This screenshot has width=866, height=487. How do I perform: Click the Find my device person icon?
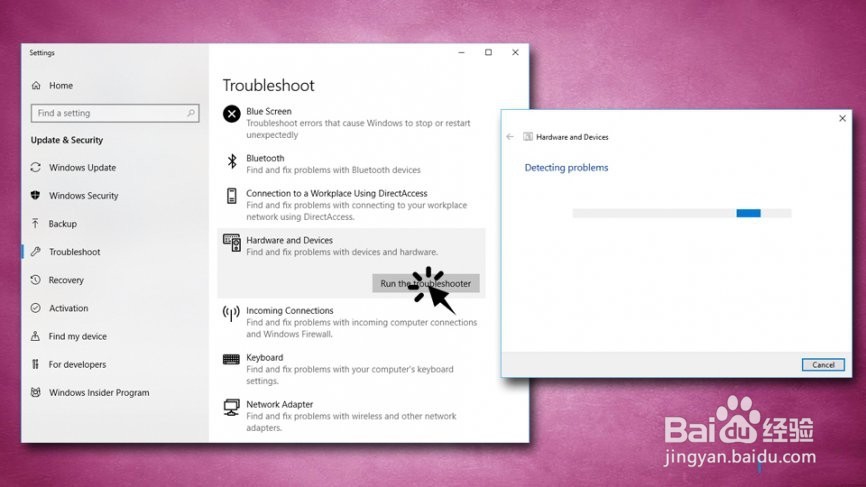(x=36, y=336)
